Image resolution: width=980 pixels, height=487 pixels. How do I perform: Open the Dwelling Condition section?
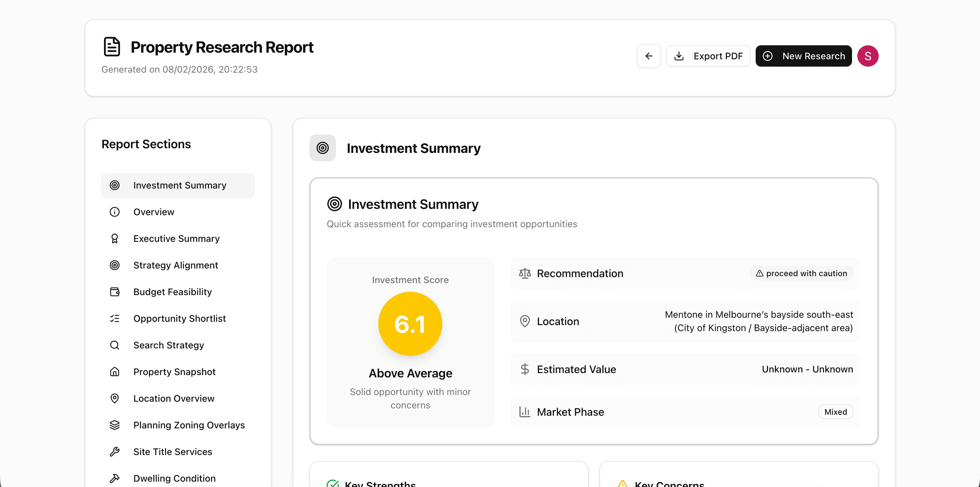[x=174, y=478]
